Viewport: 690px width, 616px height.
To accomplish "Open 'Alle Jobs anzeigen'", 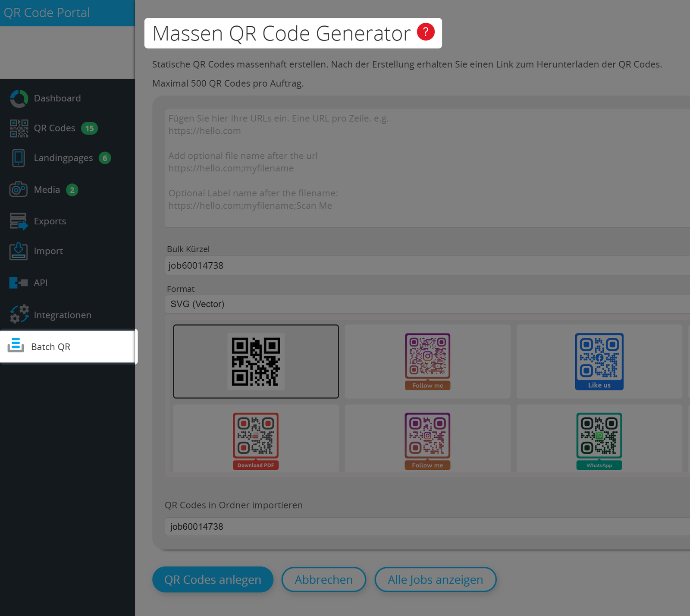I will pyautogui.click(x=435, y=579).
